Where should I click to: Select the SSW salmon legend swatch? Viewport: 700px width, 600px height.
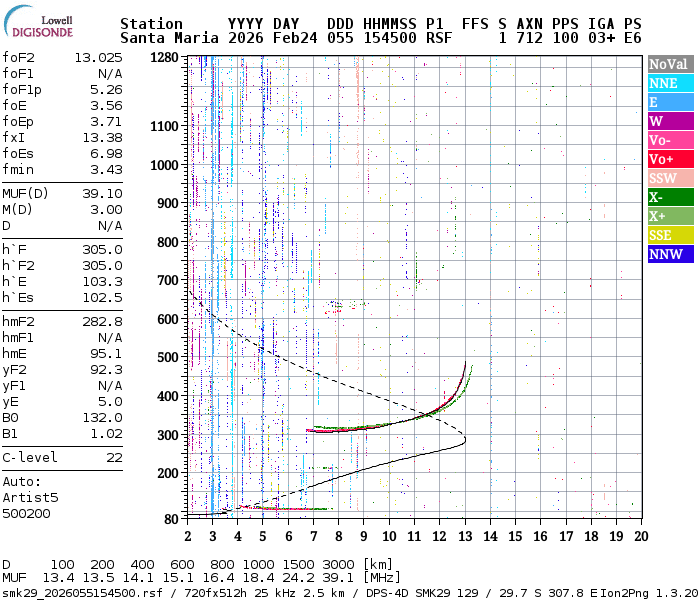671,178
